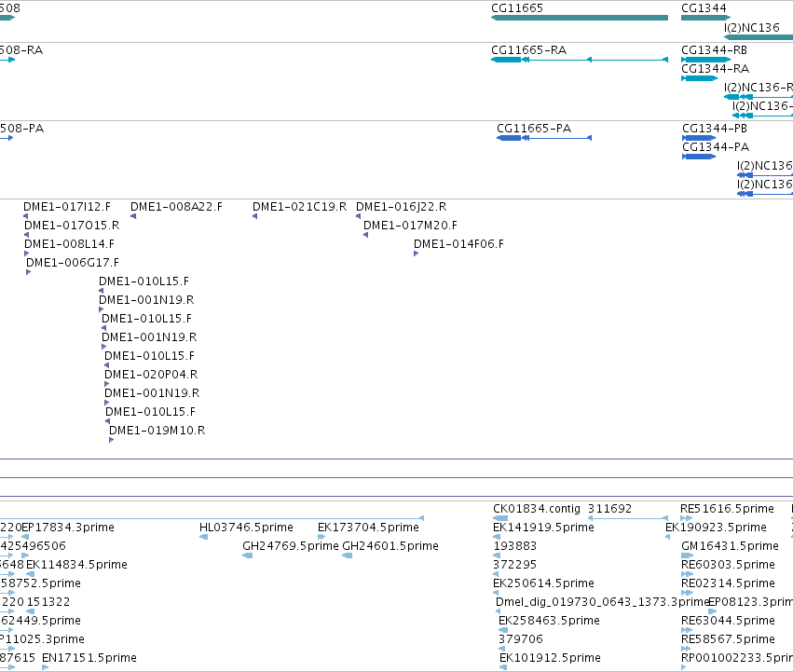Click the DME1-021C19.R label
The image size is (793, 672).
(299, 207)
